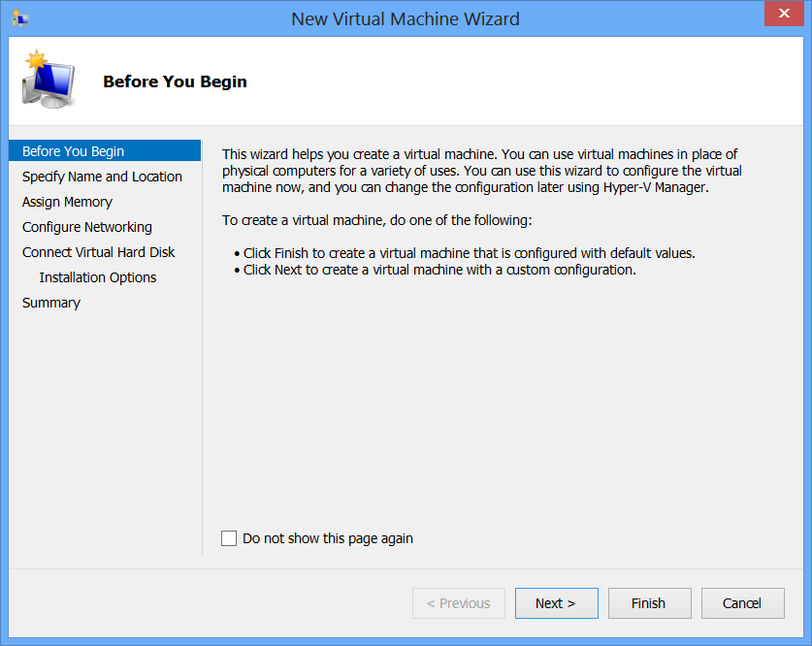Click the Next > button
The width and height of the screenshot is (812, 646).
click(557, 603)
